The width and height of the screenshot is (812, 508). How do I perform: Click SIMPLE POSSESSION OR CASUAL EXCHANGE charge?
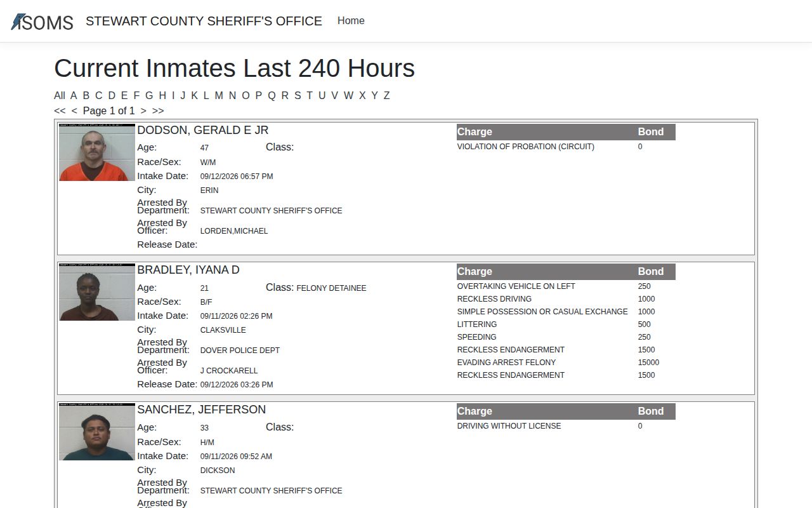point(542,312)
